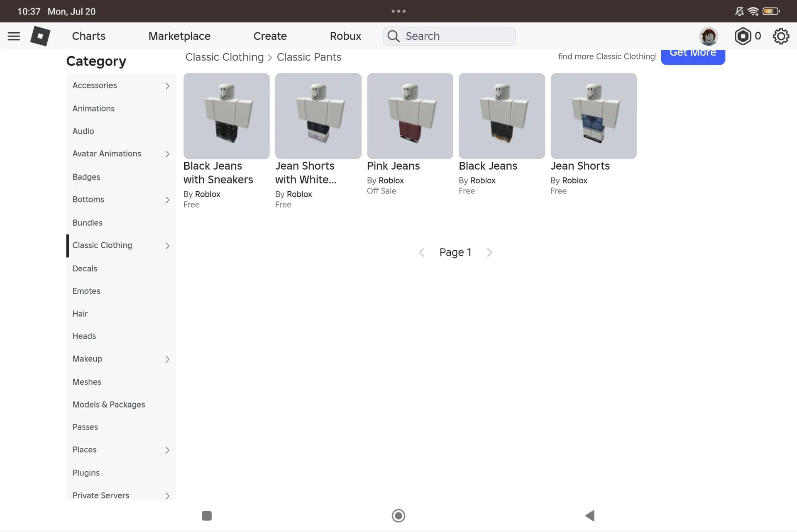Tap the Android home circle button
Image resolution: width=797 pixels, height=532 pixels.
tap(398, 515)
